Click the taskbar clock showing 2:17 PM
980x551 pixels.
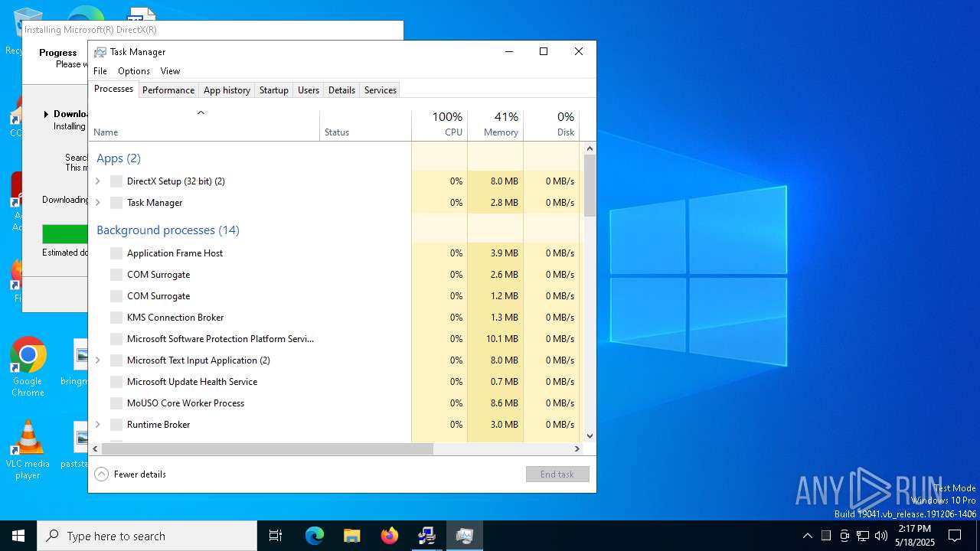915,536
